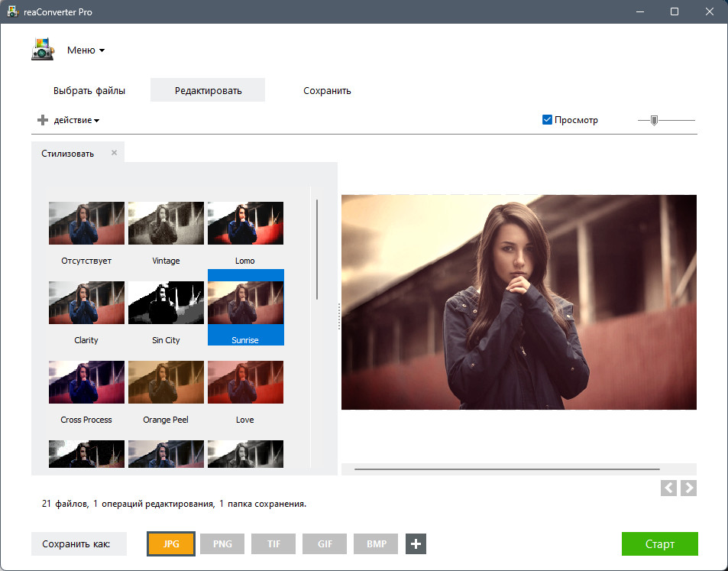Click the reaConverter Pro title bar icon

pos(12,11)
